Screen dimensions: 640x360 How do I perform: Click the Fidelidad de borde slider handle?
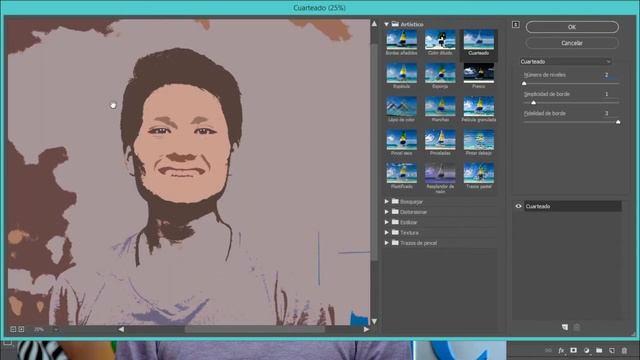[x=618, y=122]
